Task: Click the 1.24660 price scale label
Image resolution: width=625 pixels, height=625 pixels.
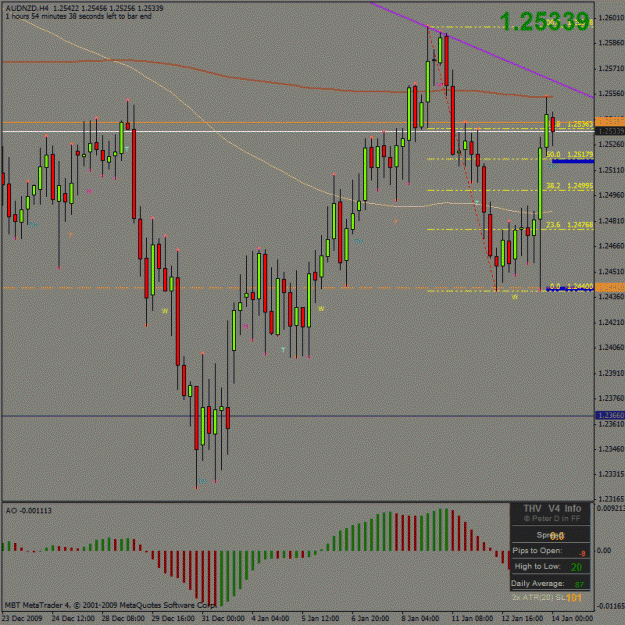Action: click(611, 246)
